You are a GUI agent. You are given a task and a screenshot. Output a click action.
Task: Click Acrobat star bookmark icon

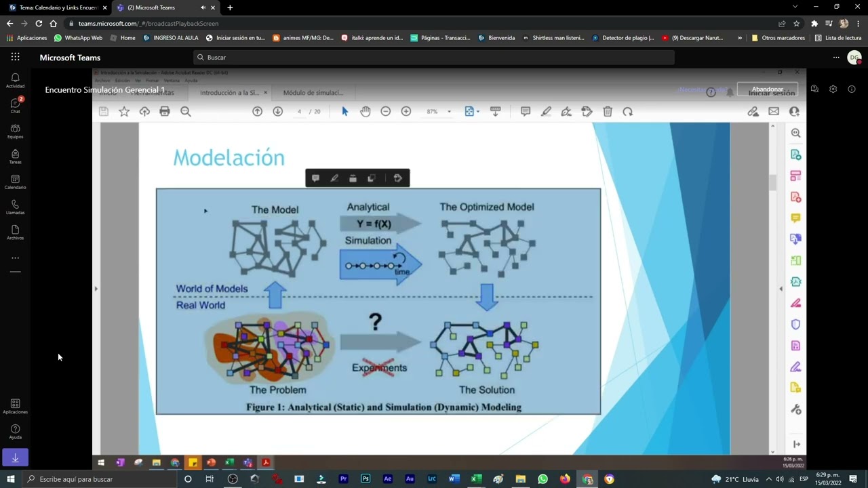[x=124, y=111]
